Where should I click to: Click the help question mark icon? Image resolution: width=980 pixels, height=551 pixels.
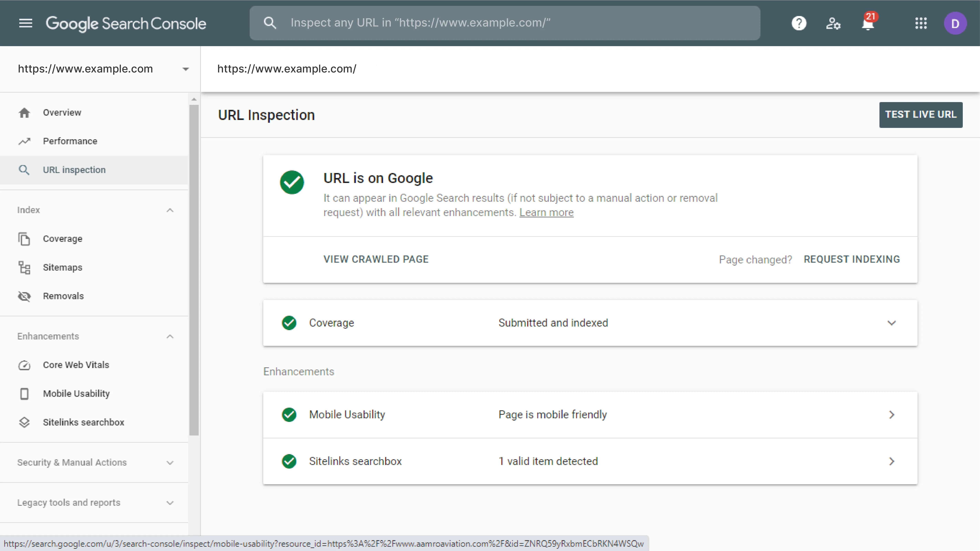799,23
